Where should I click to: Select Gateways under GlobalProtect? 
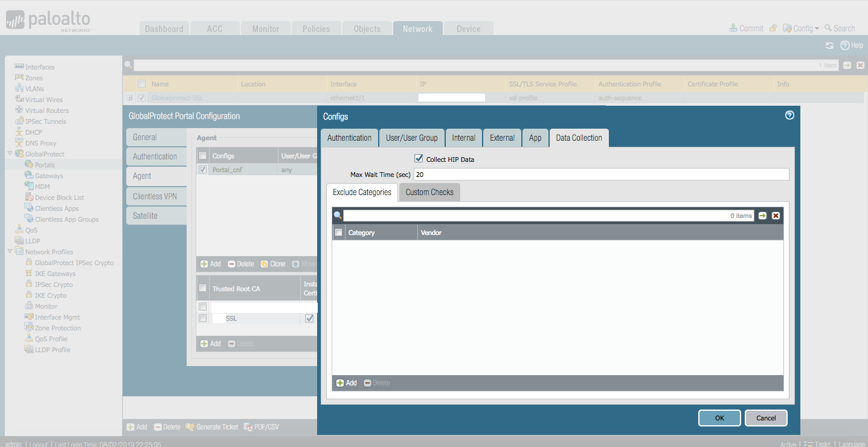(x=49, y=176)
